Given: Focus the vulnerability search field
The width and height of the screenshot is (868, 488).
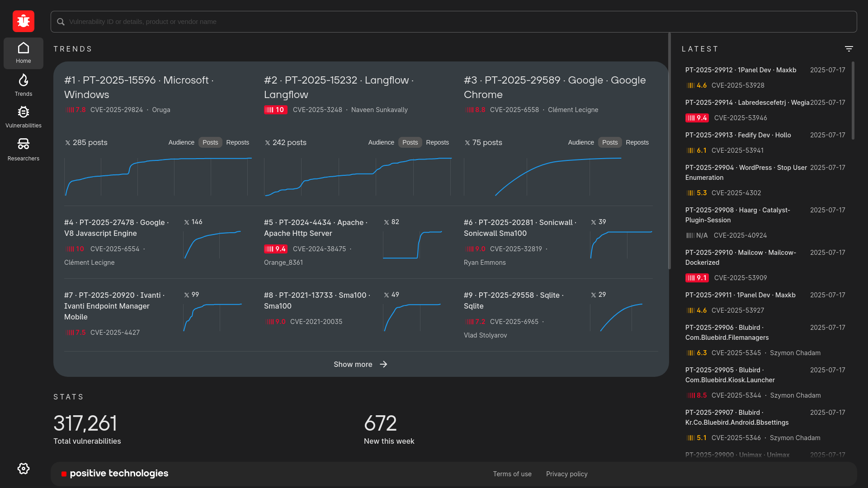Looking at the screenshot, I should click(x=453, y=22).
